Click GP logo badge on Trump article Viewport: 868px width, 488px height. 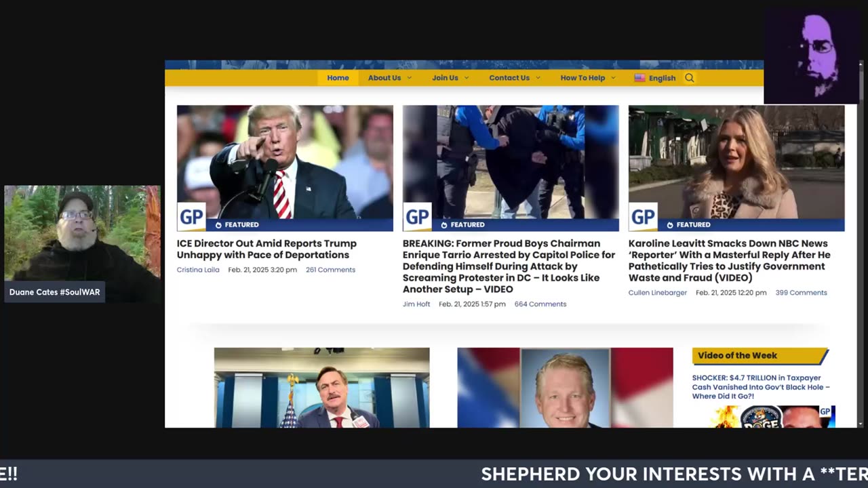[191, 217]
